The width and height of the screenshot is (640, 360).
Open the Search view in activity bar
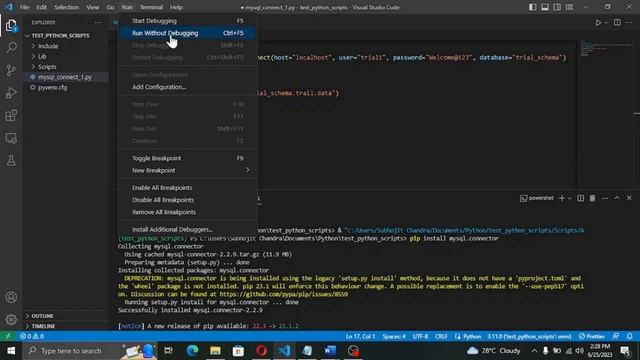(x=11, y=48)
